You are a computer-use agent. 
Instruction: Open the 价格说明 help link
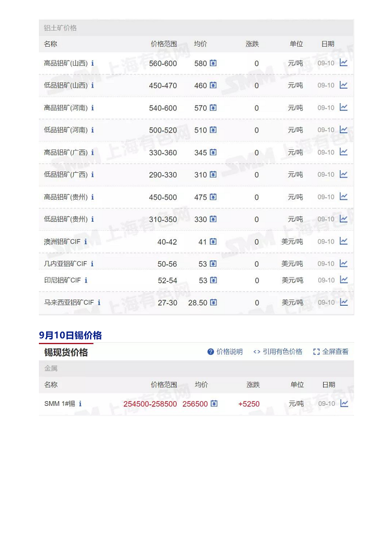225,352
